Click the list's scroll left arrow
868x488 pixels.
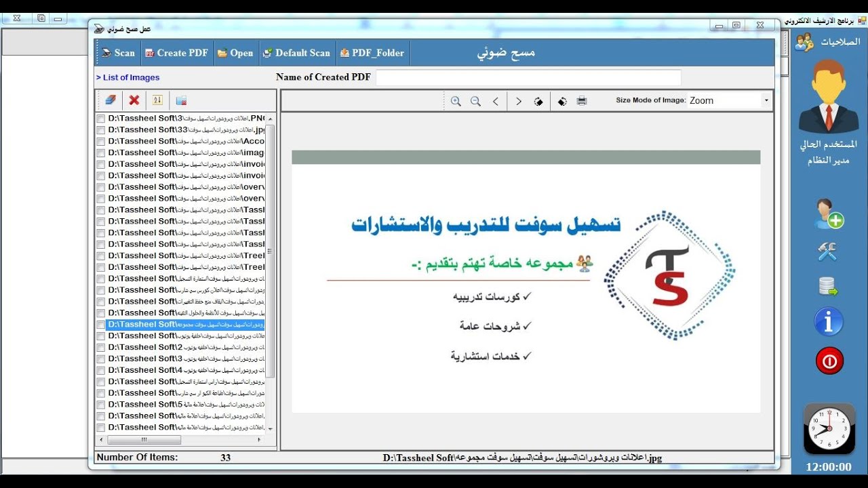tap(101, 440)
